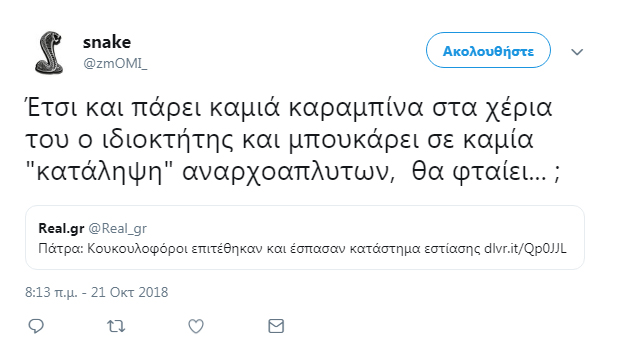This screenshot has width=622, height=360.
Task: Follow the dlvr.it/Qp0JJL link
Action: pyautogui.click(x=525, y=249)
